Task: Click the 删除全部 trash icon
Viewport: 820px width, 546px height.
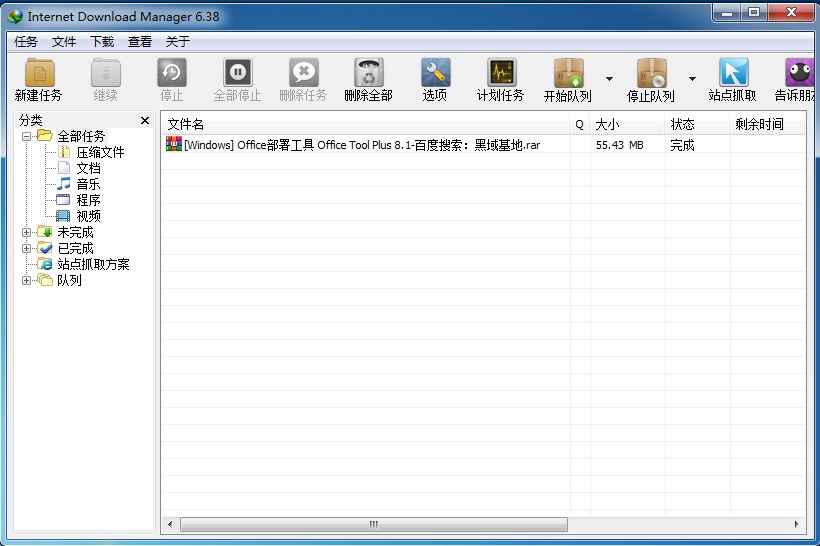Action: click(369, 73)
